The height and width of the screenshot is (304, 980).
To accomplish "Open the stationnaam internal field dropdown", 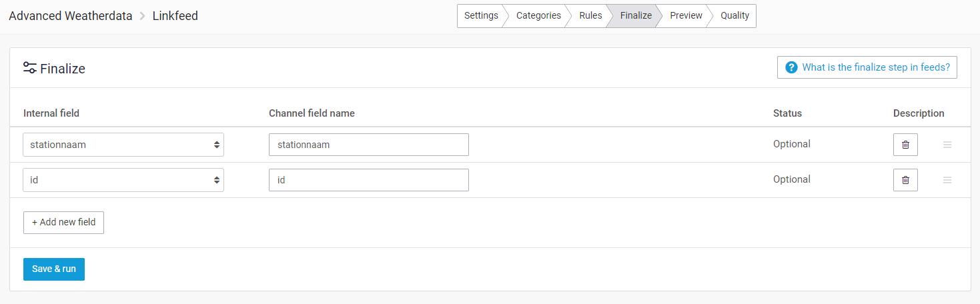I will [123, 145].
